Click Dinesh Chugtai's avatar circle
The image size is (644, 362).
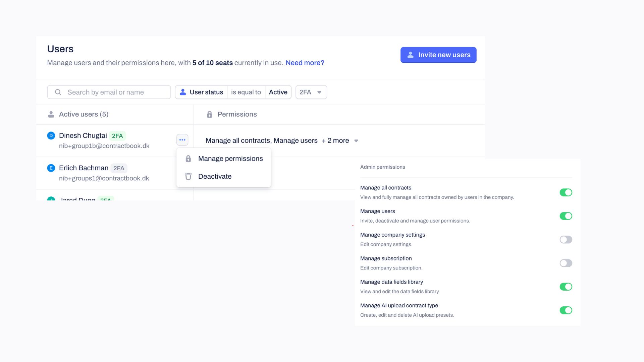51,135
